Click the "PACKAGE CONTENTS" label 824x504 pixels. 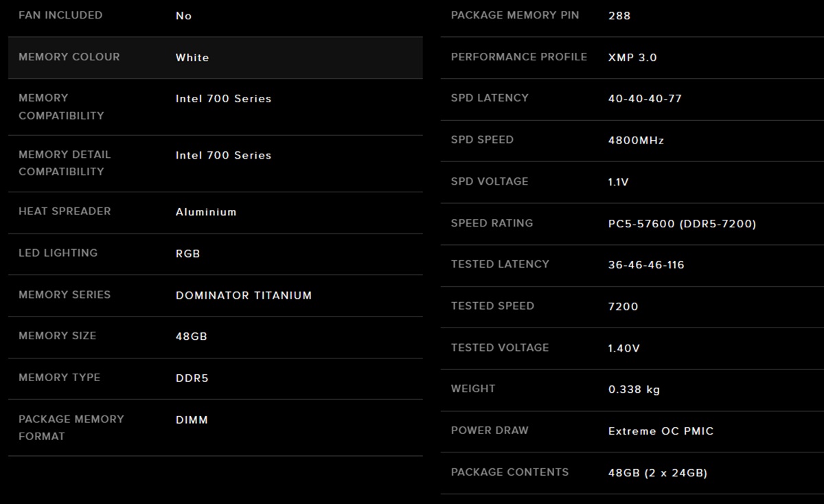pyautogui.click(x=510, y=472)
